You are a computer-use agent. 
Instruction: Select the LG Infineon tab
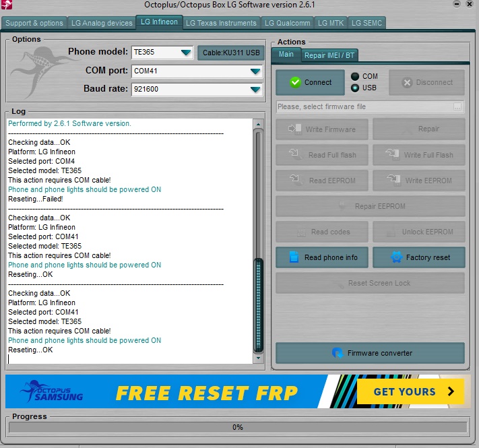(159, 22)
